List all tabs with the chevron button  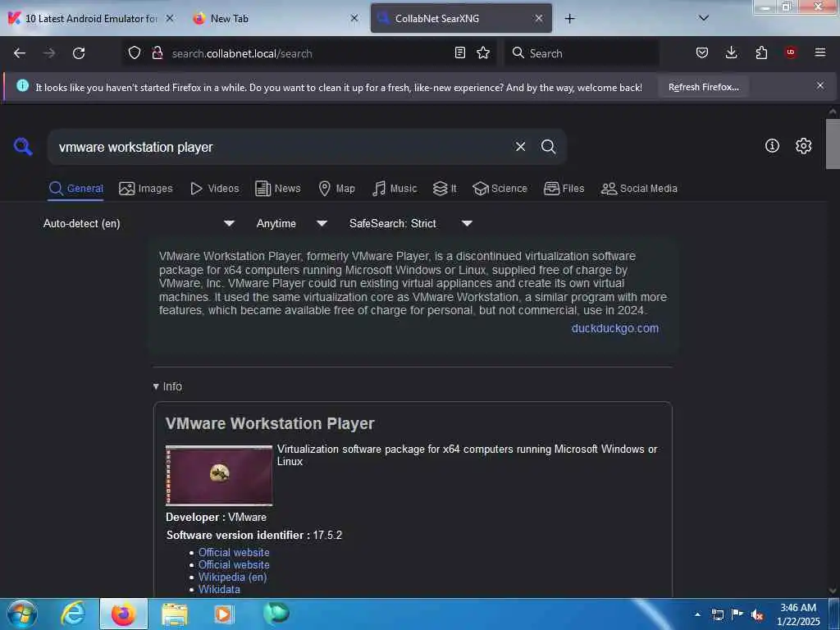704,18
